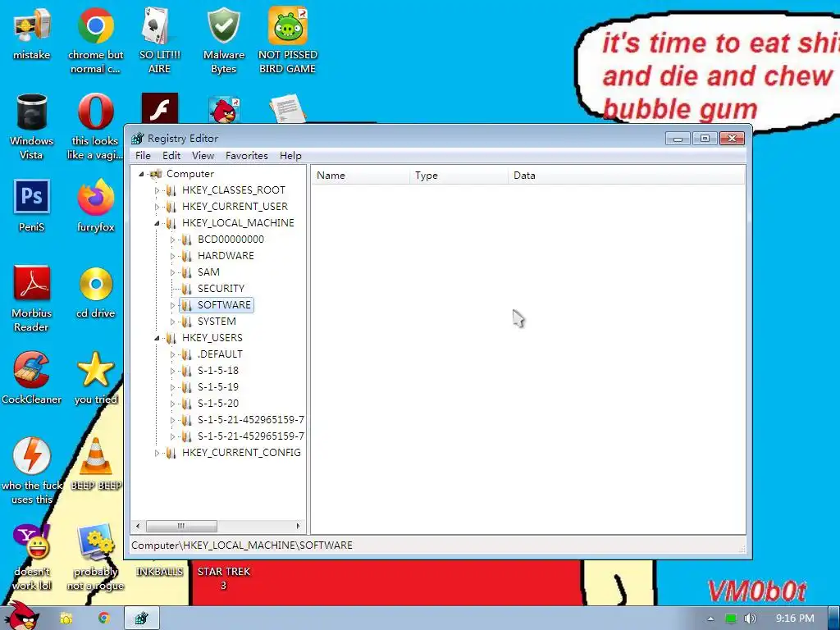Open the Help menu in Registry Editor
The width and height of the screenshot is (840, 630).
point(290,155)
